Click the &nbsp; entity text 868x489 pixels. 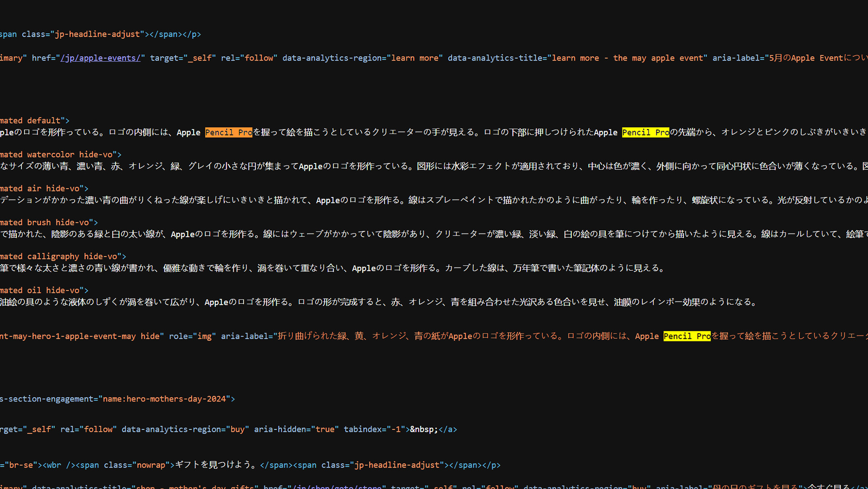pos(424,429)
